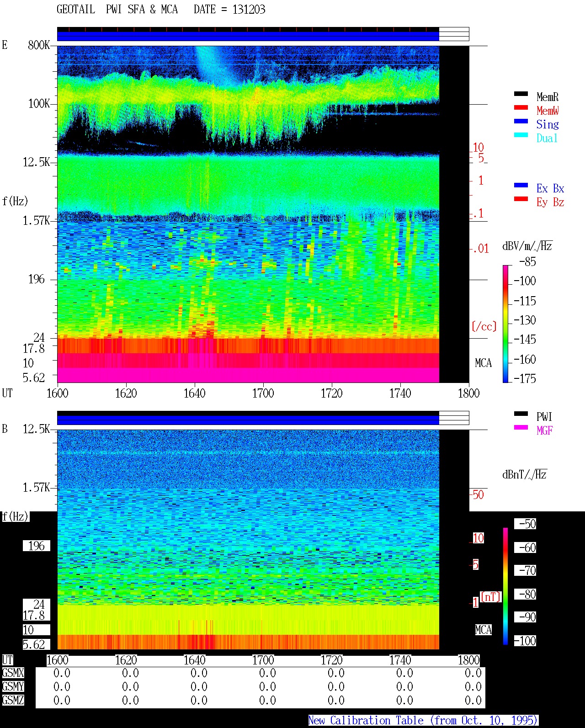Click the dBnT magnetic field color bar
Screen dimensions: 585x728
[x=505, y=586]
